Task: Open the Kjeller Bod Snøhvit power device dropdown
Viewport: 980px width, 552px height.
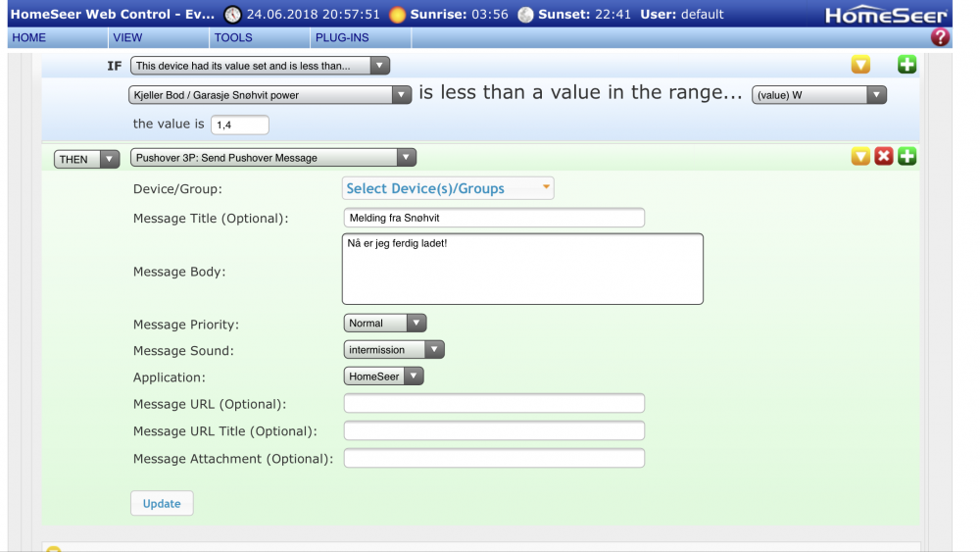Action: tap(269, 95)
